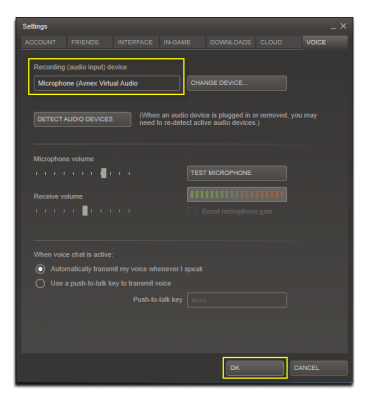Screen dimensions: 369x400
Task: Click the Push-to-talk key field
Action: (237, 300)
